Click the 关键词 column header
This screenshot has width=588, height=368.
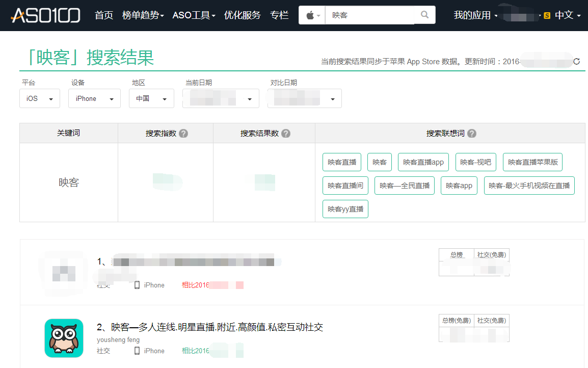click(x=69, y=133)
